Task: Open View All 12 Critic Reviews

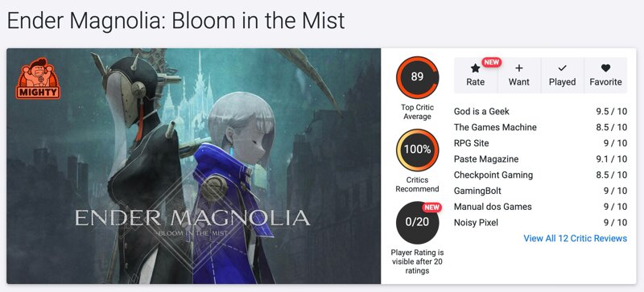Action: tap(575, 238)
